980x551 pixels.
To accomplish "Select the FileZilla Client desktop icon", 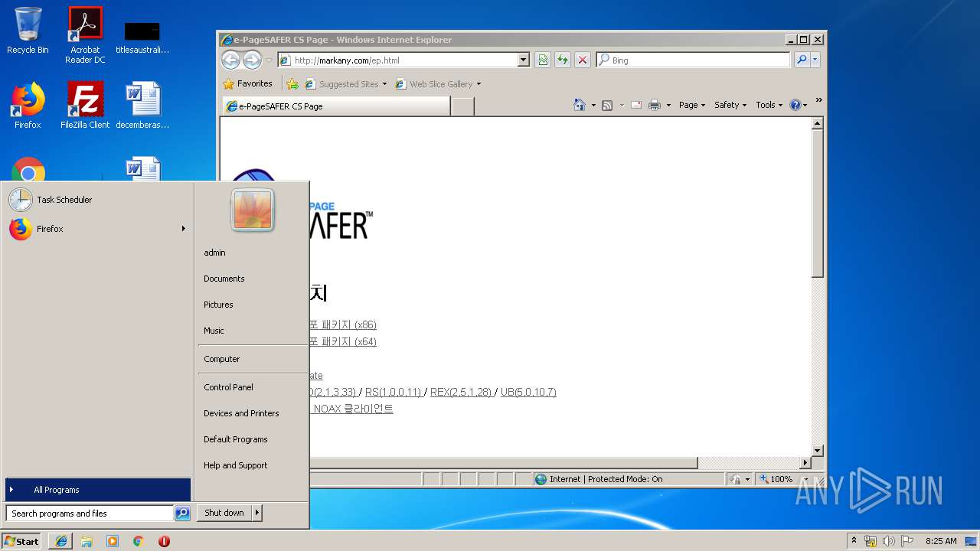I will click(85, 106).
